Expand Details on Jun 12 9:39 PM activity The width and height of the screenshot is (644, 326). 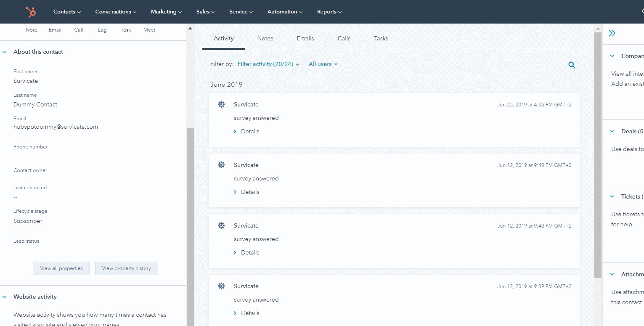(x=246, y=313)
